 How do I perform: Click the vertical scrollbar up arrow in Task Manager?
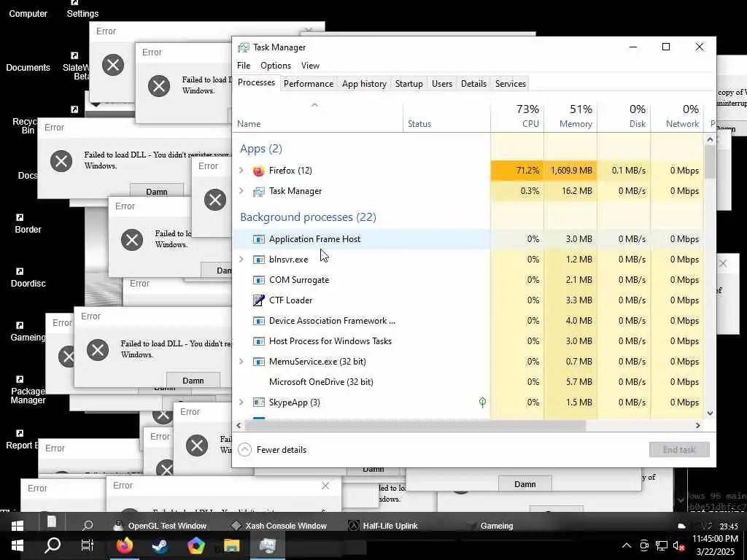click(710, 139)
